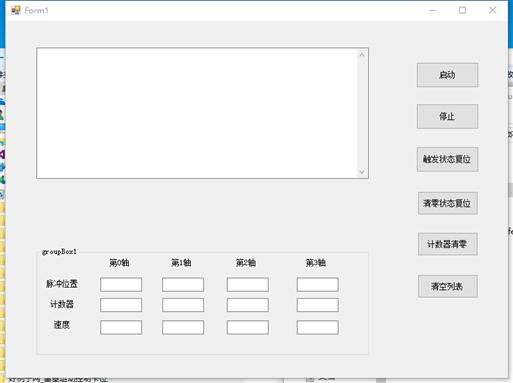Click the 启动 button
The height and width of the screenshot is (383, 513).
(447, 75)
